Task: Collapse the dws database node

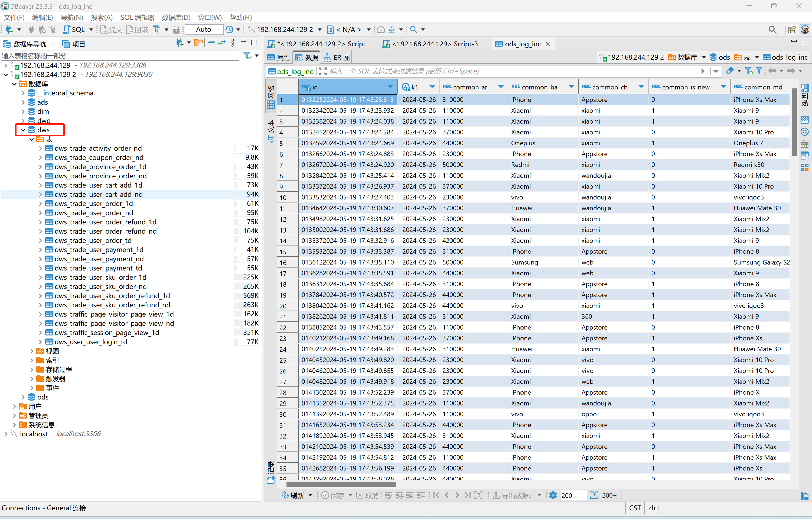Action: (x=23, y=130)
